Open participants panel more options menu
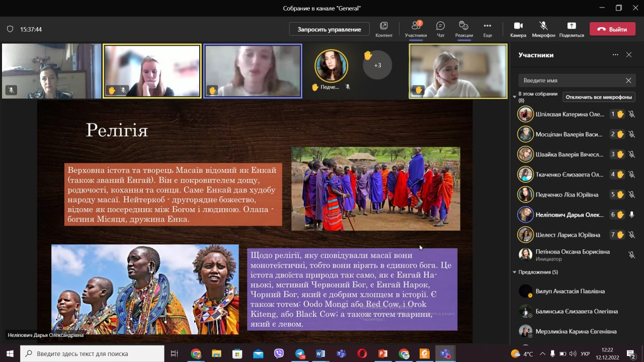The image size is (644, 362). point(615,55)
